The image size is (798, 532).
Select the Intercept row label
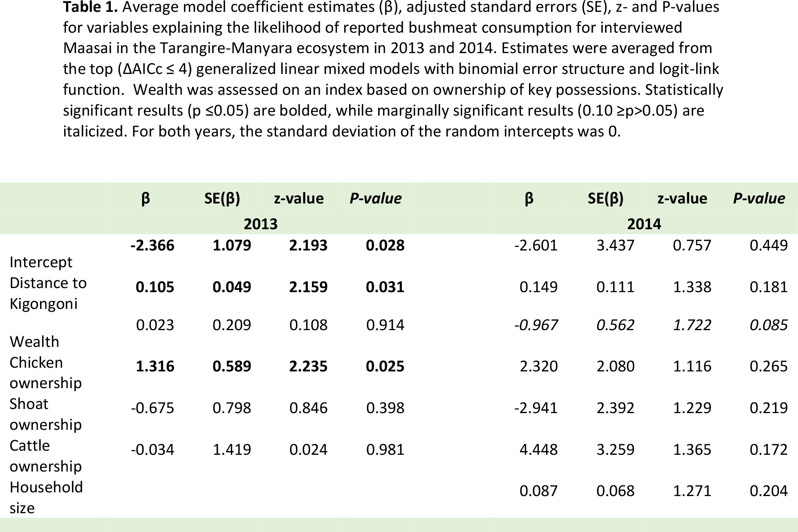(x=41, y=262)
